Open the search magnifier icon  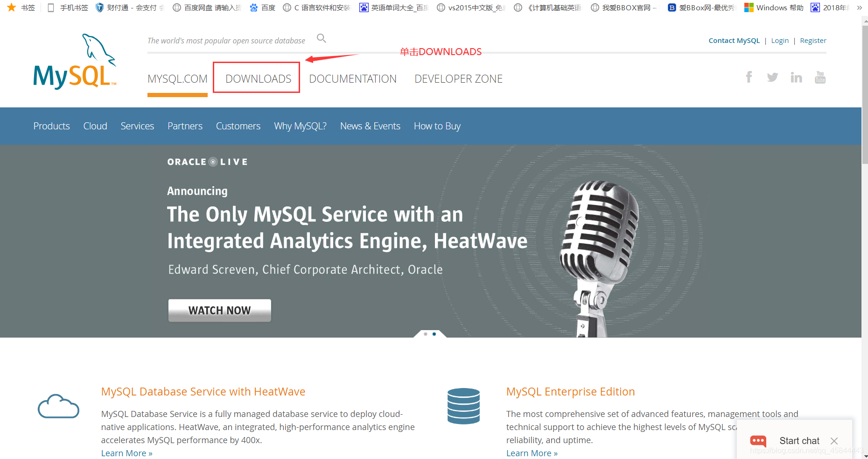coord(322,38)
